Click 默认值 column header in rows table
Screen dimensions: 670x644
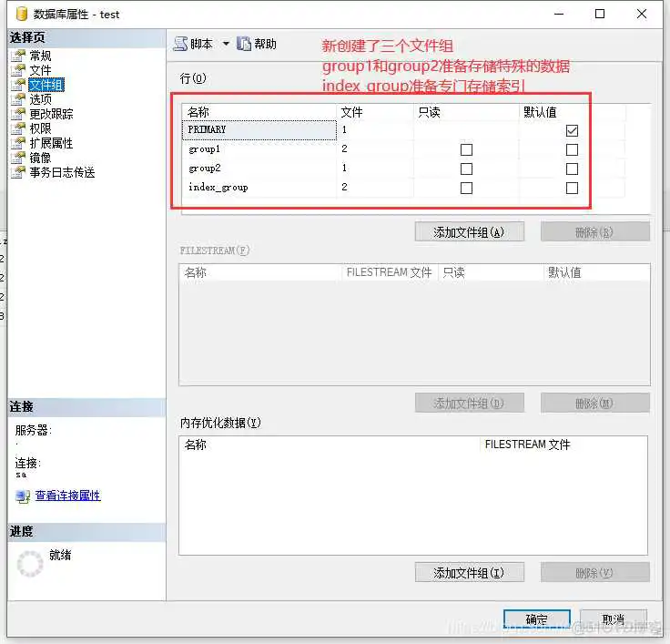click(573, 112)
